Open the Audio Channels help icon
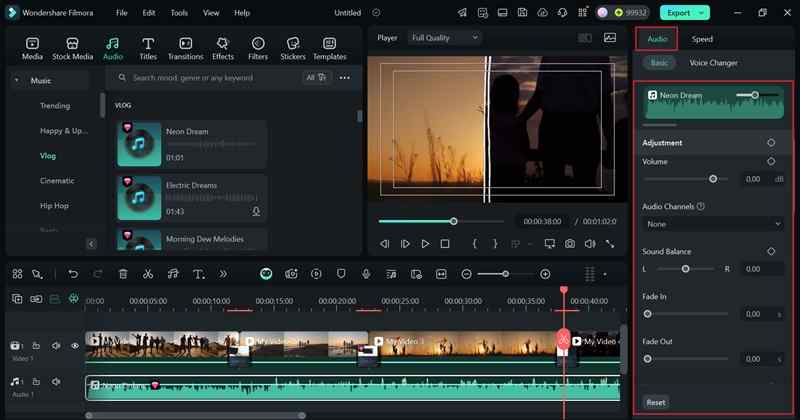The width and height of the screenshot is (800, 420). (701, 206)
